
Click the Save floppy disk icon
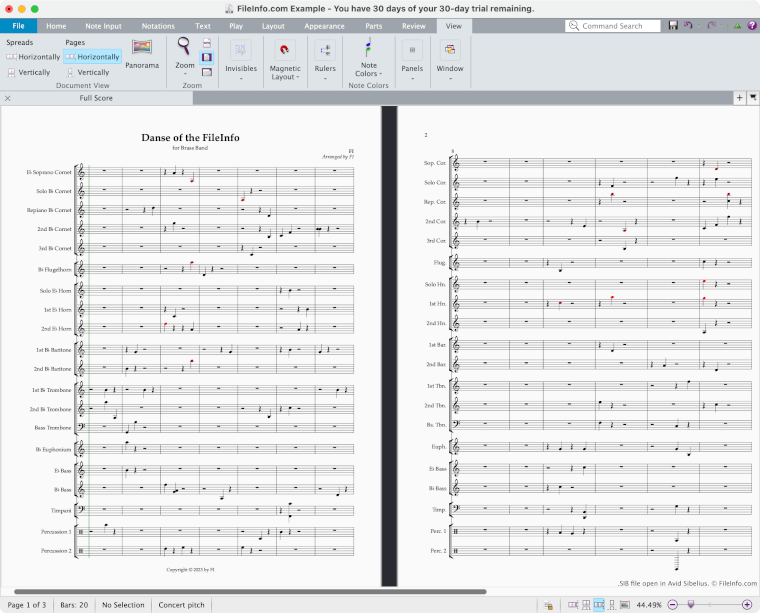(673, 25)
